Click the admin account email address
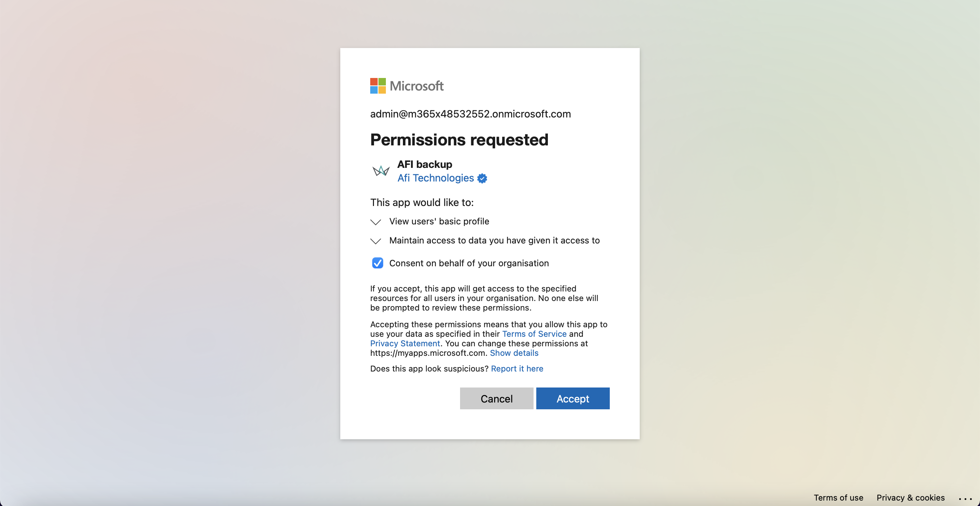The height and width of the screenshot is (506, 980). pos(470,114)
